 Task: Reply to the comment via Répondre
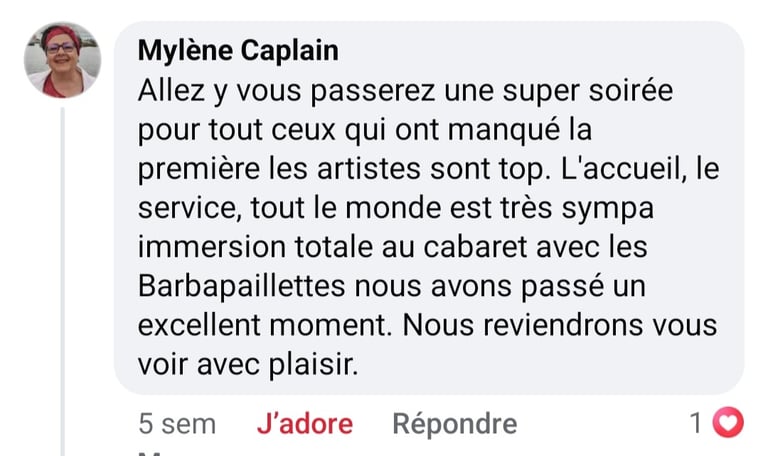pyautogui.click(x=455, y=424)
